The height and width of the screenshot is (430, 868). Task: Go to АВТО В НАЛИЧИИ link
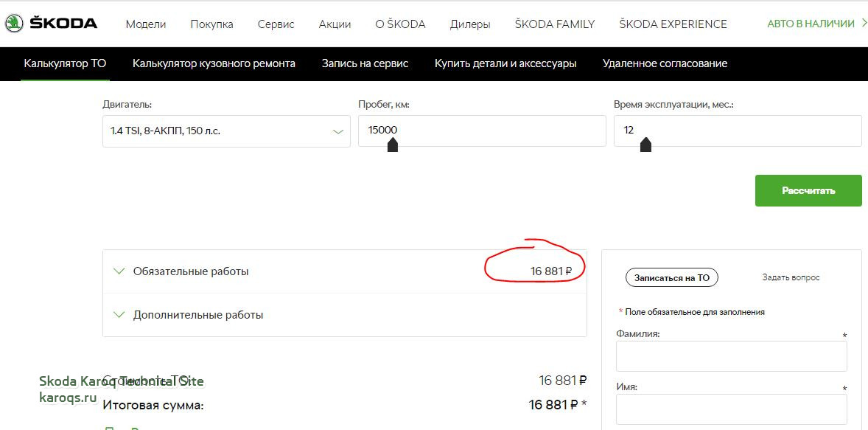[811, 24]
